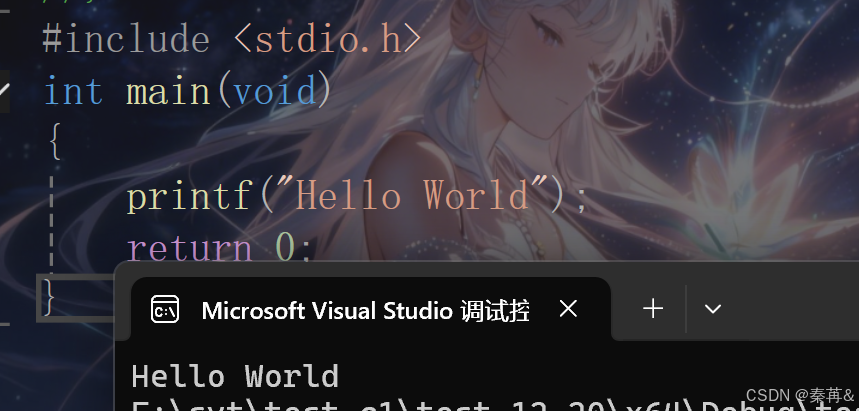
Task: Place cursor on #include directive
Action: (126, 40)
